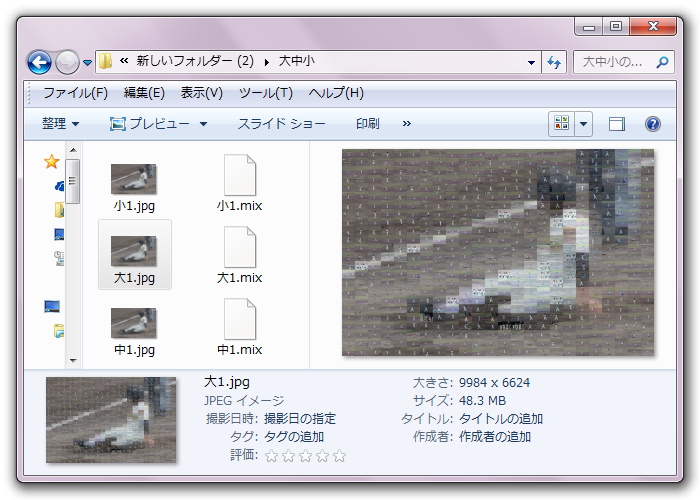Toggle the preview pane button
Viewport: 700px width, 500px height.
(617, 124)
